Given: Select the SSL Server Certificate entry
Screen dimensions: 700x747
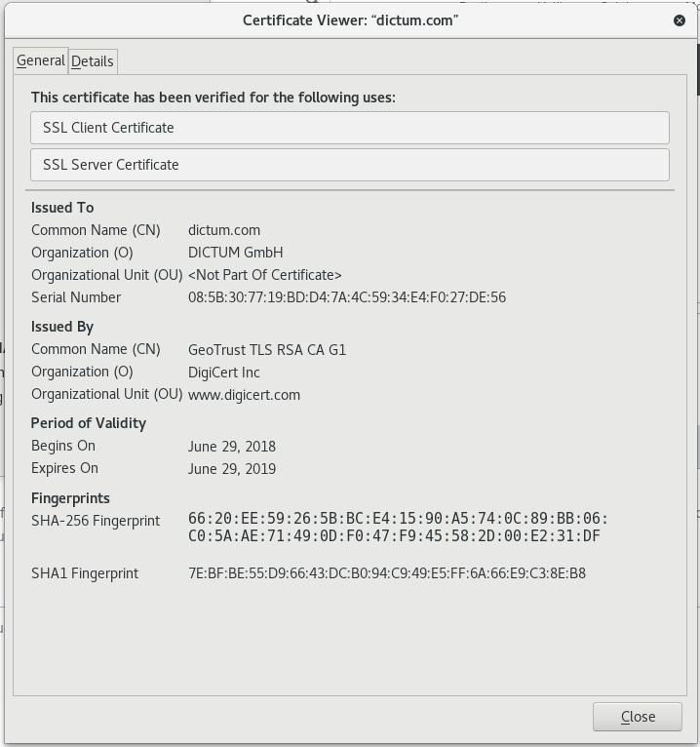Looking at the screenshot, I should click(350, 165).
